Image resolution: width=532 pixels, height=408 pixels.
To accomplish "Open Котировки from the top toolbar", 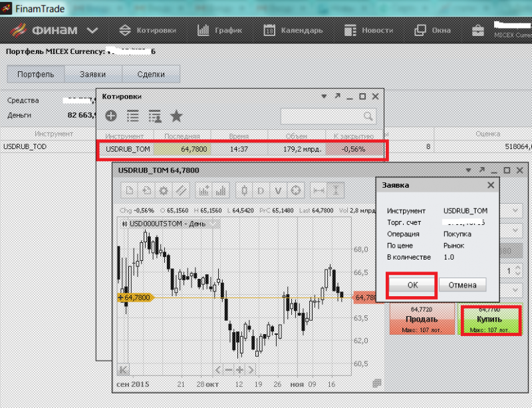I will click(x=148, y=30).
